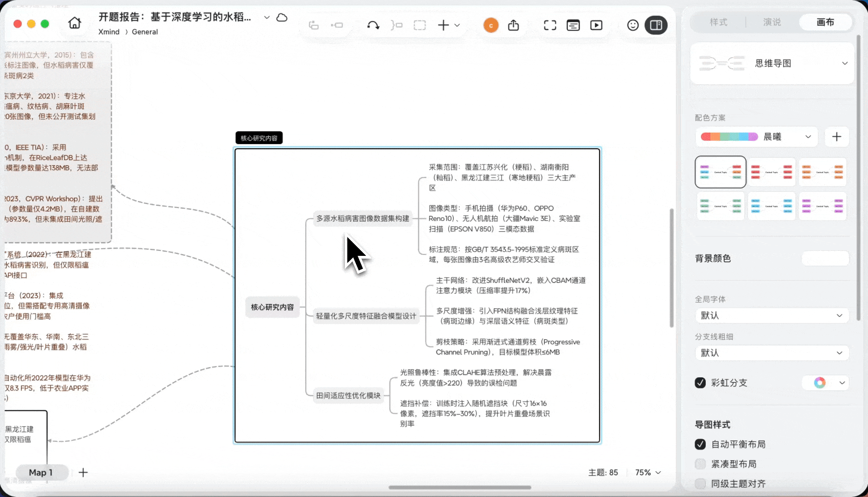Enter ZEN fullscreen mode
868x497 pixels.
(x=550, y=25)
